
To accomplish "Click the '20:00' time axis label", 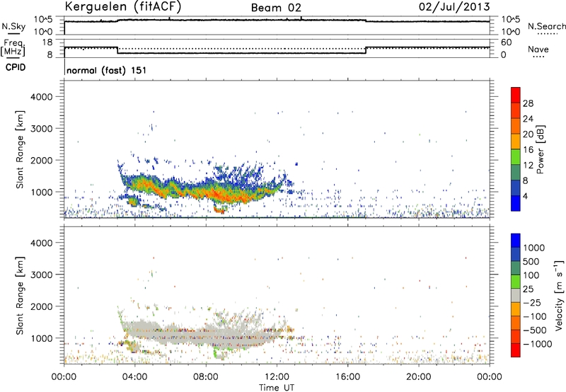I will [419, 377].
